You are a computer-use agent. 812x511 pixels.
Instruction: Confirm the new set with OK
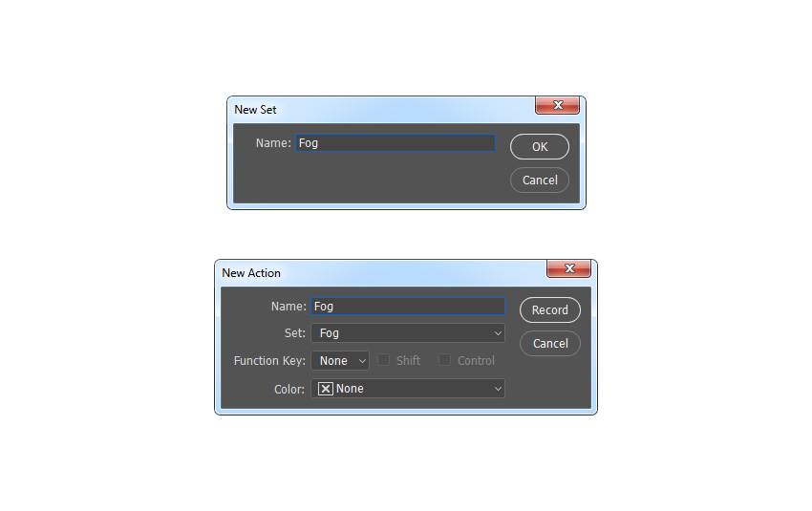tap(540, 146)
